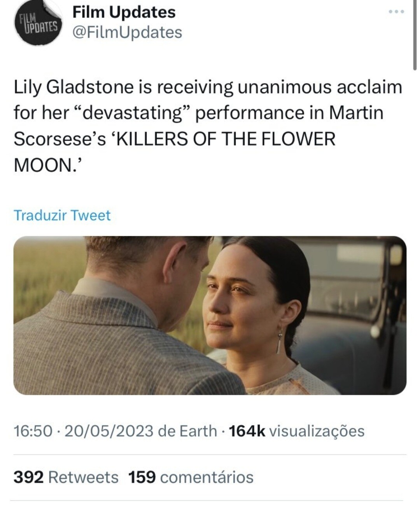The width and height of the screenshot is (420, 506).
Task: Click the "KILLERS OF THE FLOWER" title text
Action: point(226,139)
